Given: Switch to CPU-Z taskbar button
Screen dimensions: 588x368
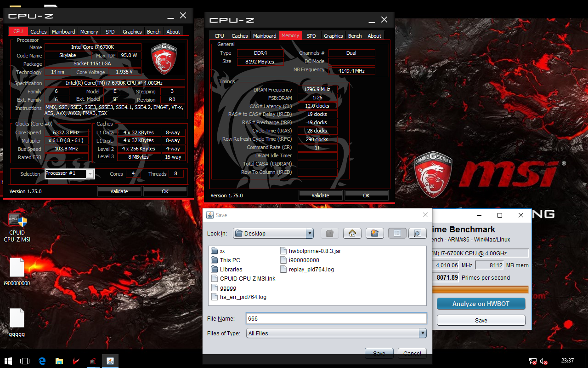Looking at the screenshot, I should (x=93, y=361).
